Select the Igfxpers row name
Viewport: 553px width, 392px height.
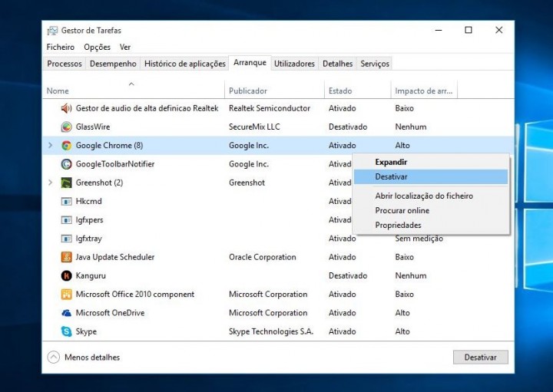coord(89,220)
